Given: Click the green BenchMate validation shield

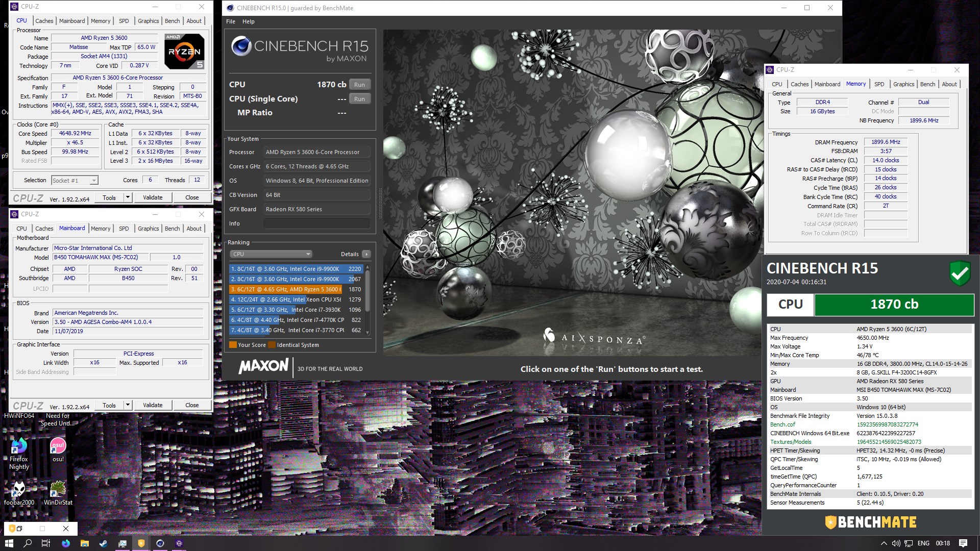Looking at the screenshot, I should (x=960, y=273).
